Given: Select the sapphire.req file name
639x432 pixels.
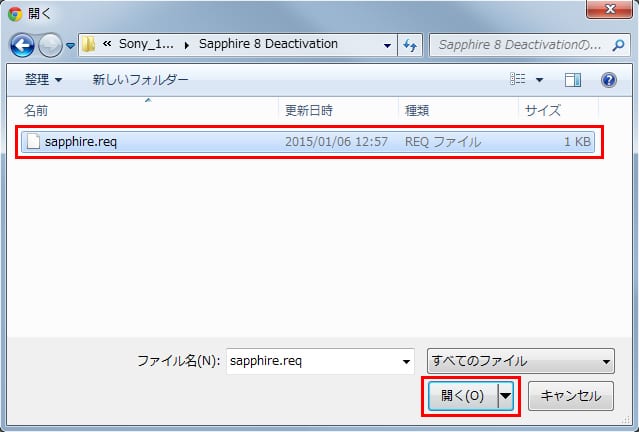Looking at the screenshot, I should 81,142.
